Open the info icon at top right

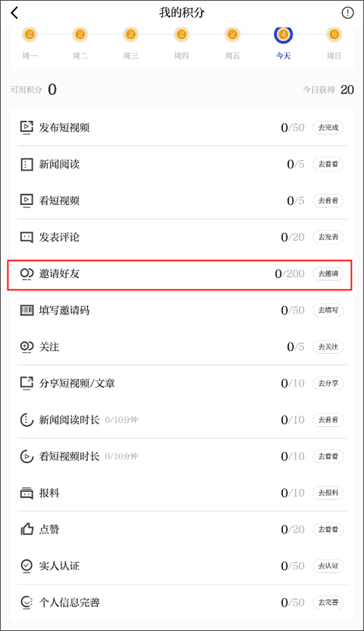pos(347,13)
